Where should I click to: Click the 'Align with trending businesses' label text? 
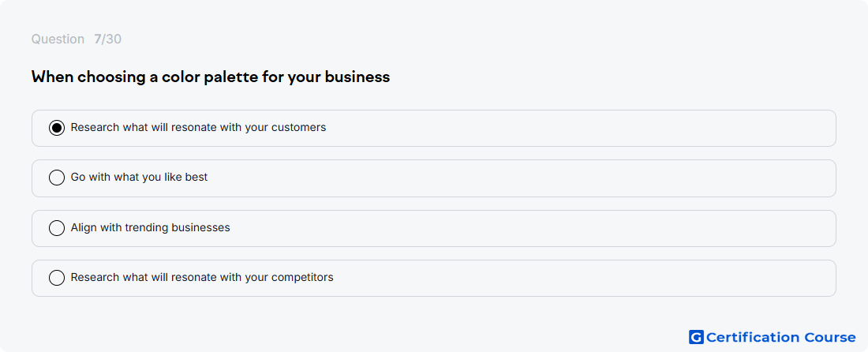pyautogui.click(x=150, y=227)
